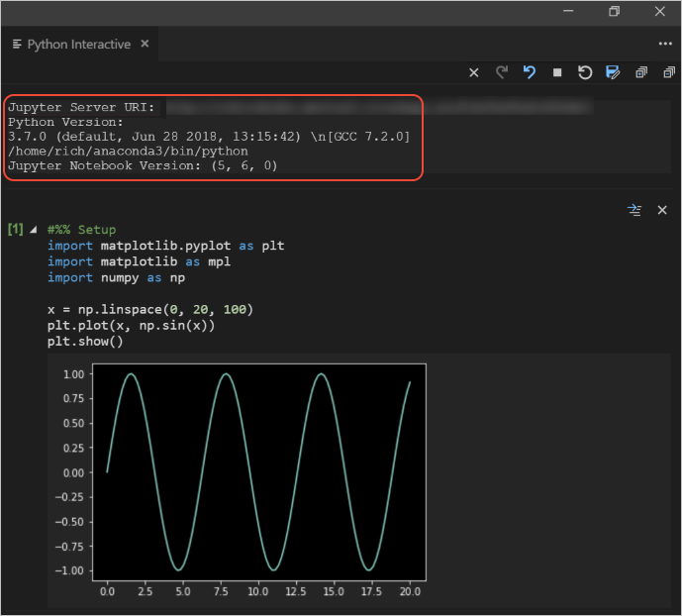Interrupt the kernel with the stop square
682x616 pixels.
[x=557, y=72]
